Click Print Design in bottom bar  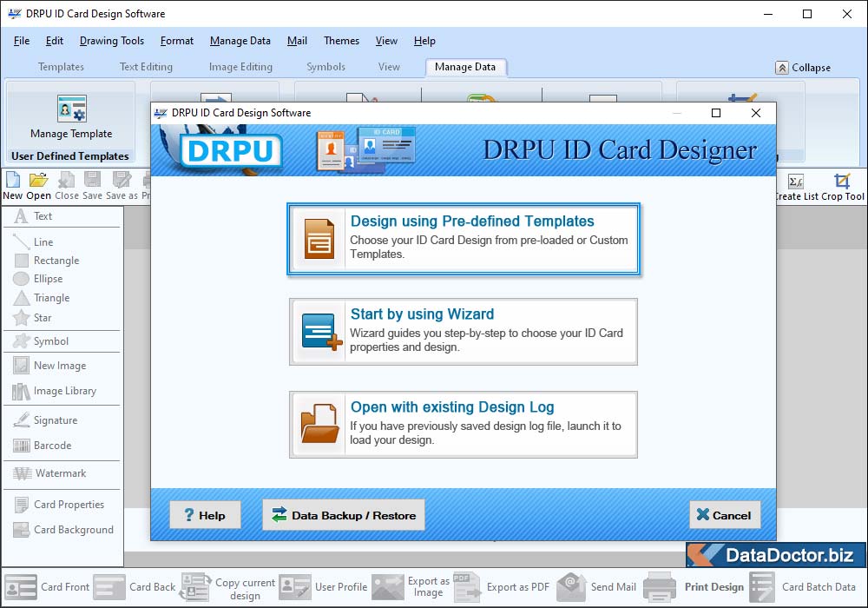tap(694, 587)
